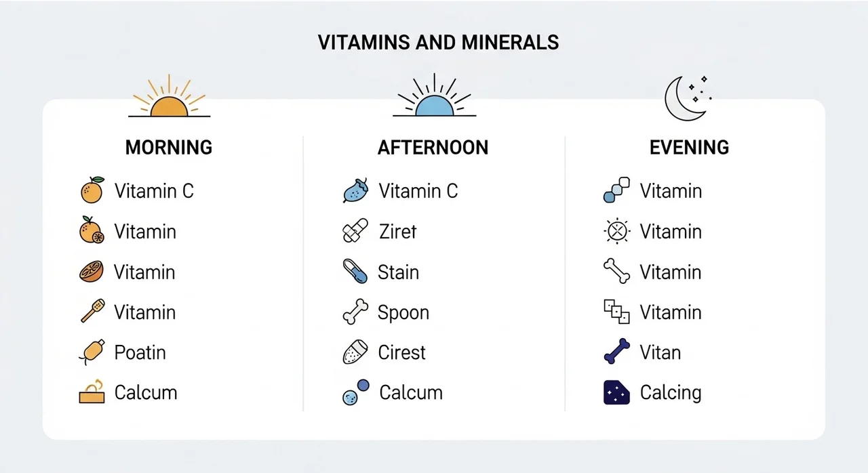The width and height of the screenshot is (868, 473).
Task: Click the Vitamins and Minerals title
Action: (438, 42)
